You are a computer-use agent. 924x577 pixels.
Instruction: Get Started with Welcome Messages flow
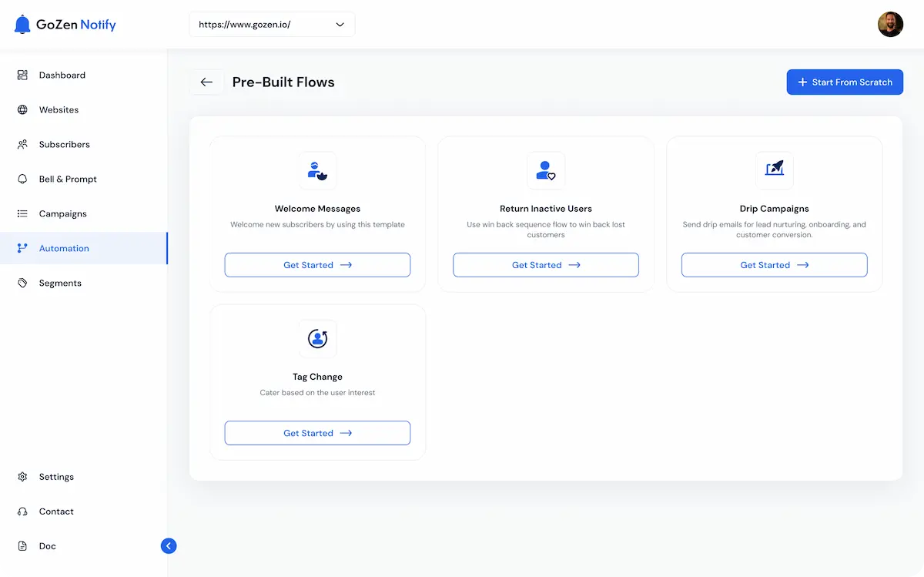tap(317, 264)
